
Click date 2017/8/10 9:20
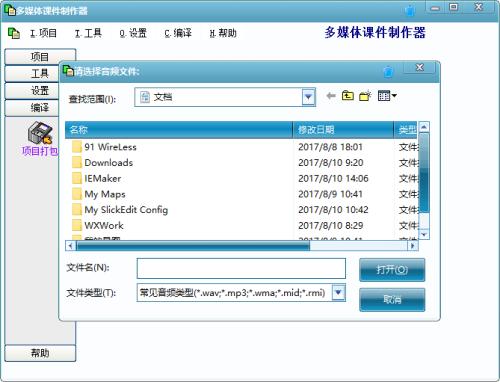pos(331,162)
